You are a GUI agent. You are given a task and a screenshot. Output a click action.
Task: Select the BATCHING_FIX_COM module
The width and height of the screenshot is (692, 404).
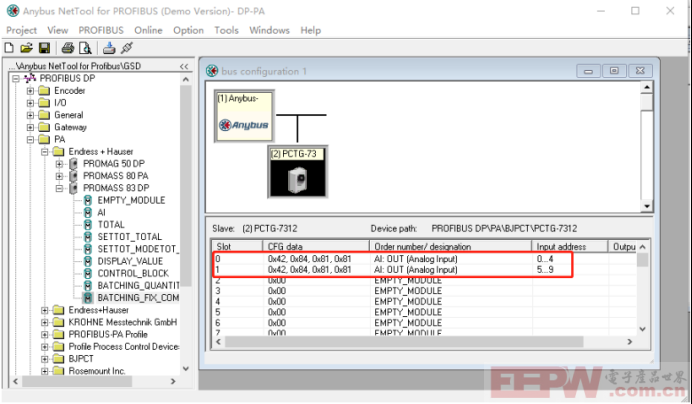tap(138, 298)
